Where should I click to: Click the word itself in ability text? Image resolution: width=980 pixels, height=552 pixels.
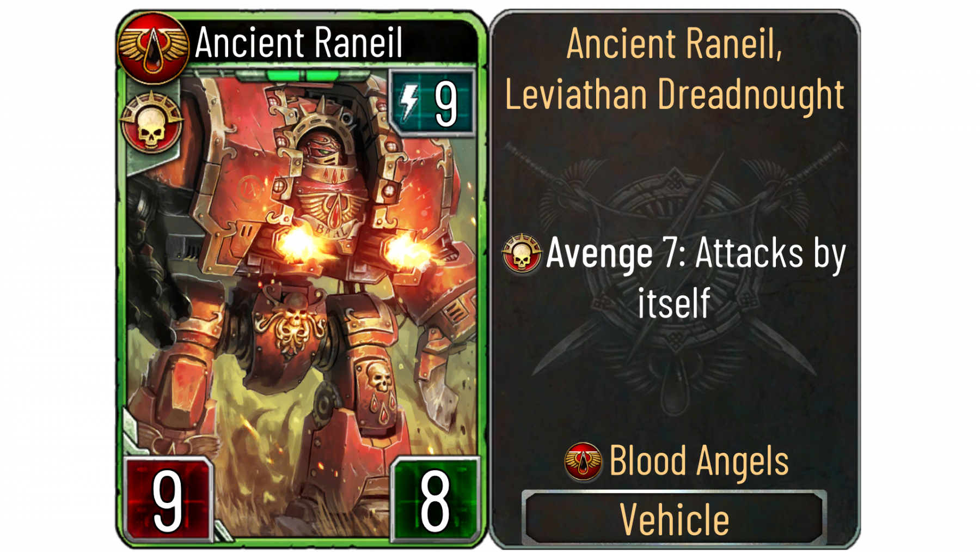674,303
